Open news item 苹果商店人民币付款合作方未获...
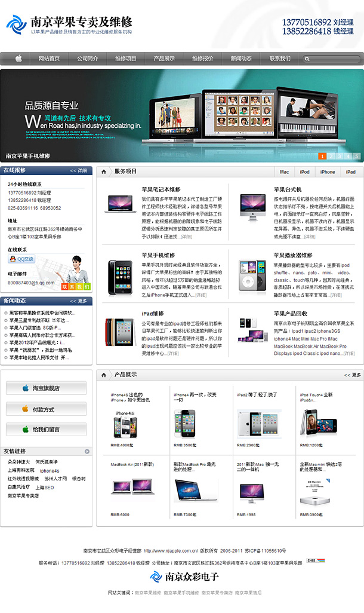 click(42, 335)
